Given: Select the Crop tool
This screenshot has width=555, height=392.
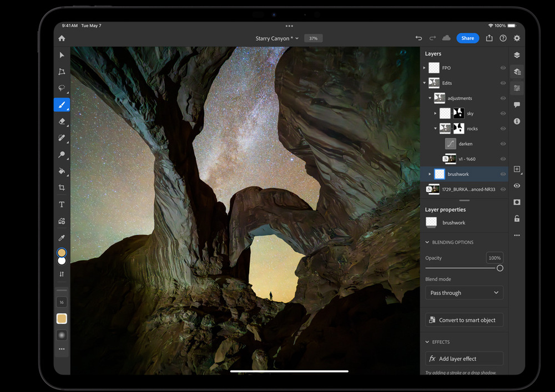Looking at the screenshot, I should [x=62, y=188].
